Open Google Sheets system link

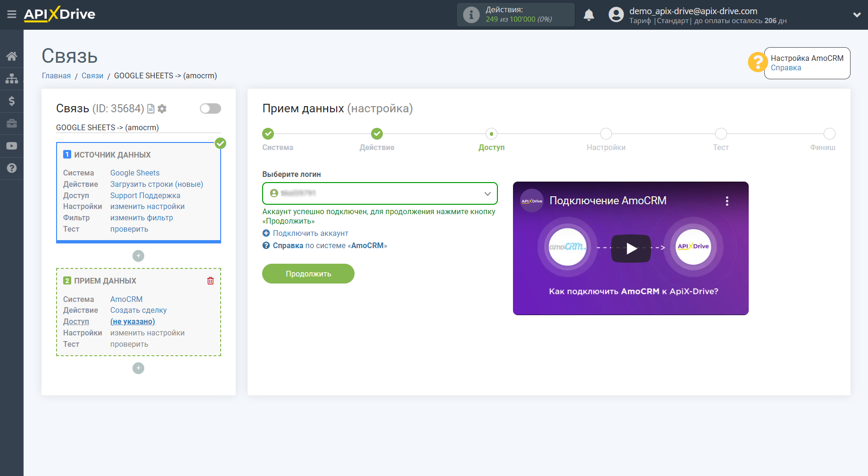point(135,173)
